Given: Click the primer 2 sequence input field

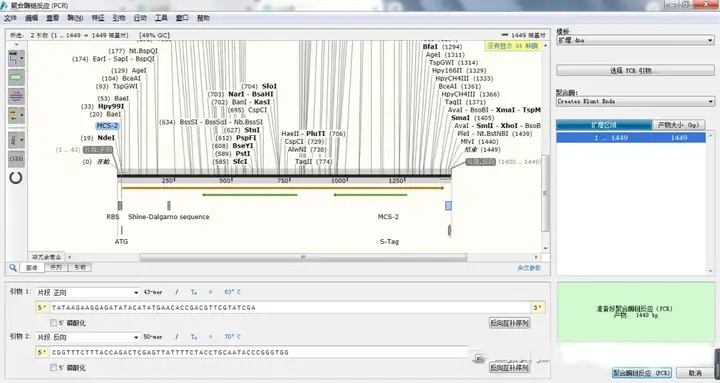Looking at the screenshot, I should point(259,352).
